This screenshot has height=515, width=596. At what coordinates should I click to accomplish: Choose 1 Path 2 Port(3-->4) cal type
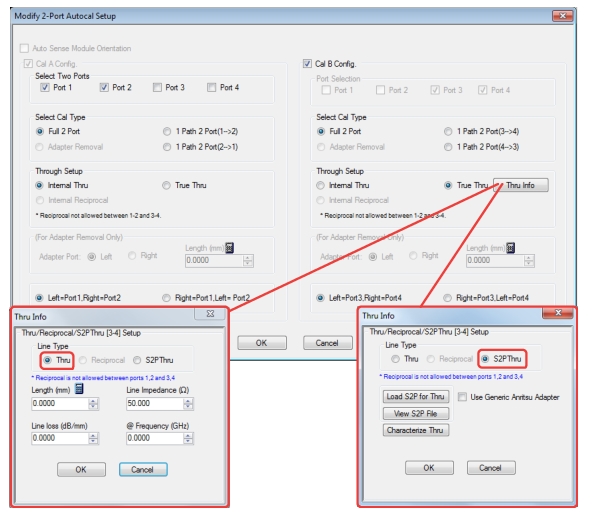448,131
